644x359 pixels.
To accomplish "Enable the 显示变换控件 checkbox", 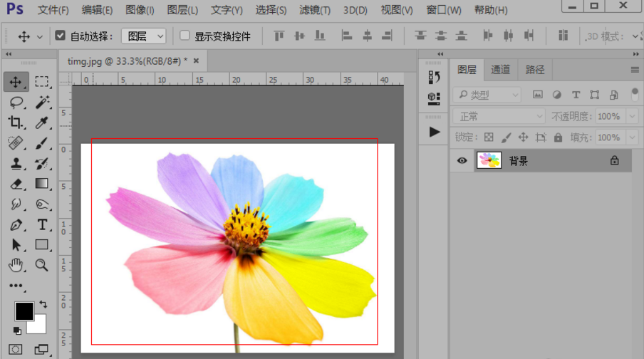I will coord(185,36).
